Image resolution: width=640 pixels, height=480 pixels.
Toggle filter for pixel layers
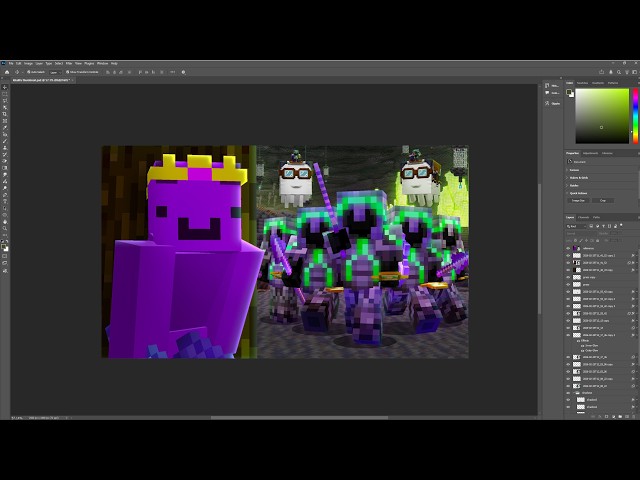click(x=591, y=226)
